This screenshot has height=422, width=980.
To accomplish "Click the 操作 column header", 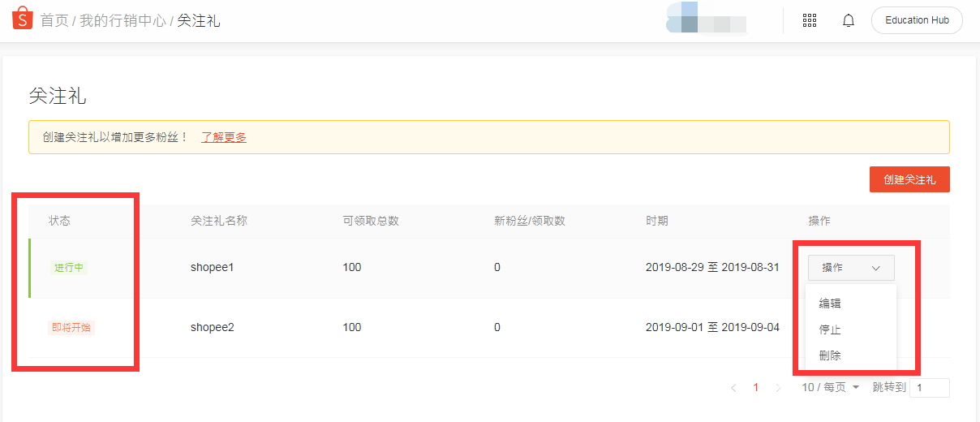I will pyautogui.click(x=819, y=221).
